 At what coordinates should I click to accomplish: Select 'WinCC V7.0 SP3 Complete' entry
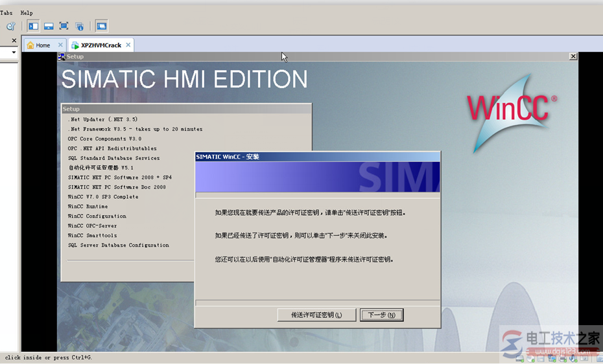click(x=103, y=197)
